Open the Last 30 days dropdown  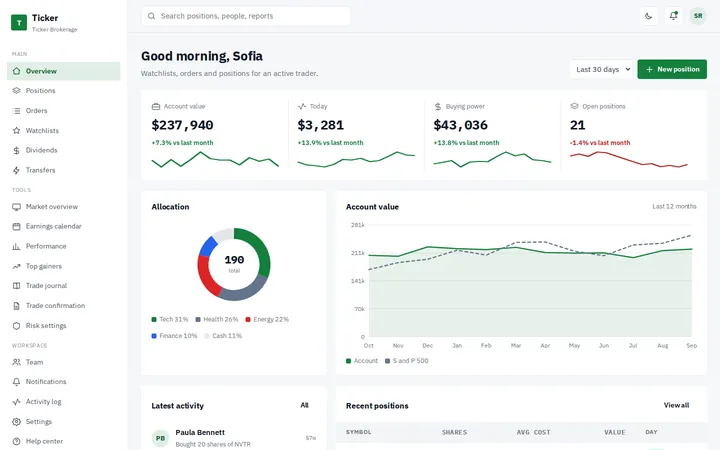coord(602,69)
